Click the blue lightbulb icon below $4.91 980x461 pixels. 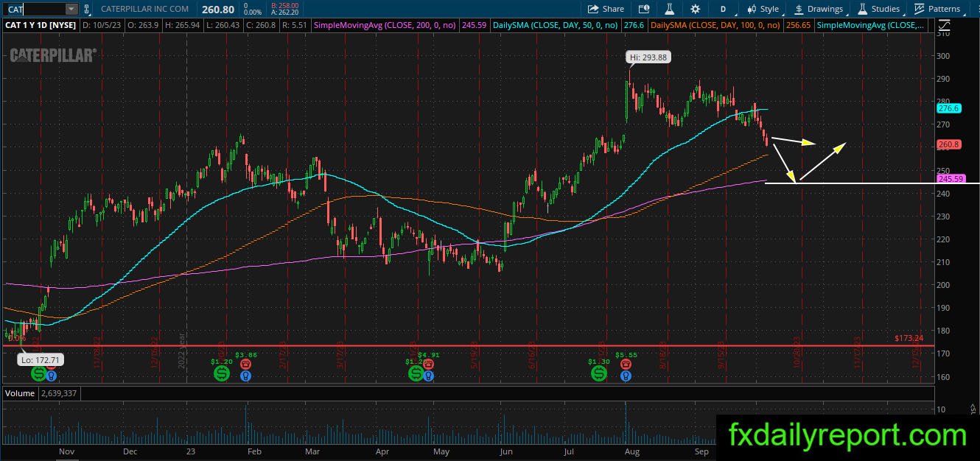430,376
